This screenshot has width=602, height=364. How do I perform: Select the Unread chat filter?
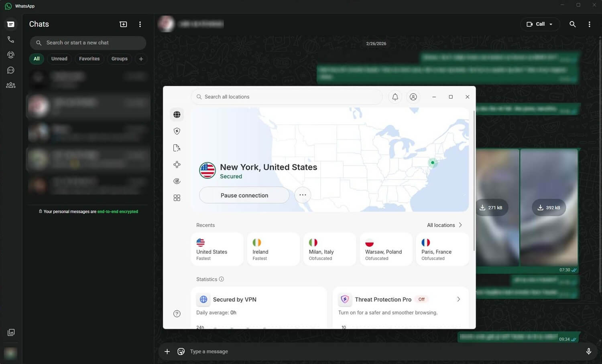[59, 59]
